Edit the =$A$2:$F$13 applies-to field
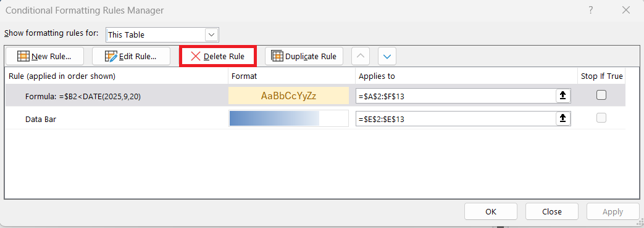The image size is (644, 228). 456,96
